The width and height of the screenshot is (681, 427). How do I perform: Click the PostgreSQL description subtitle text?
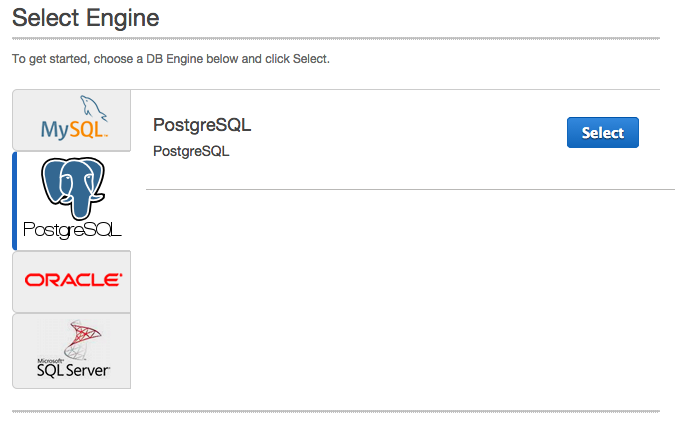(x=191, y=152)
